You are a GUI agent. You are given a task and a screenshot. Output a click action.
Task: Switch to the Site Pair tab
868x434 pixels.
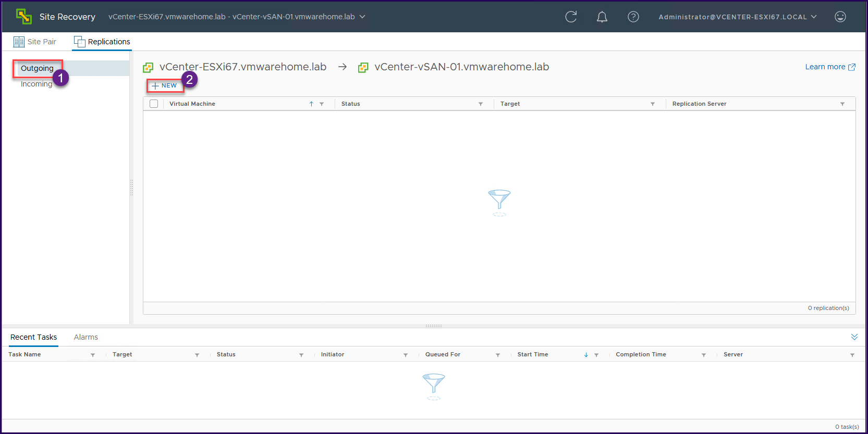[x=35, y=42]
